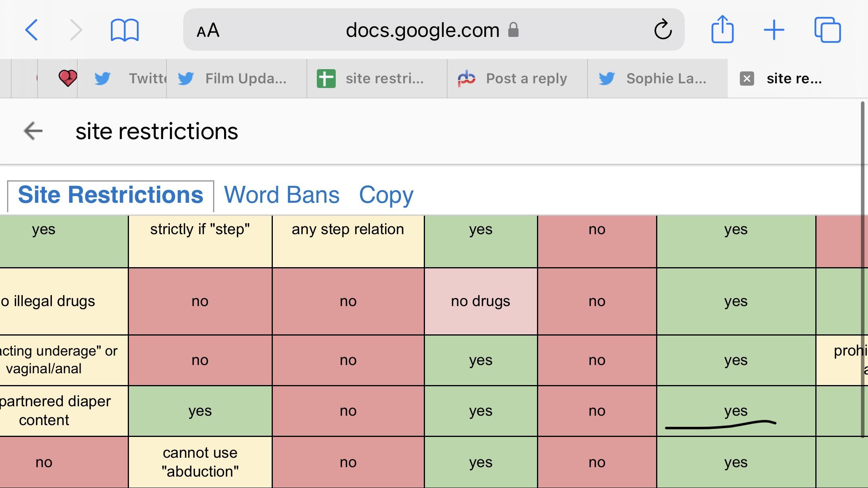Open Safari bookmarks book icon
868x488 pixels.
click(x=125, y=30)
